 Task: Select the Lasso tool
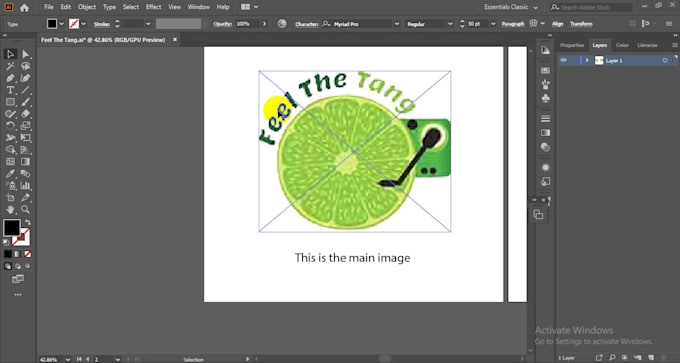pyautogui.click(x=26, y=66)
